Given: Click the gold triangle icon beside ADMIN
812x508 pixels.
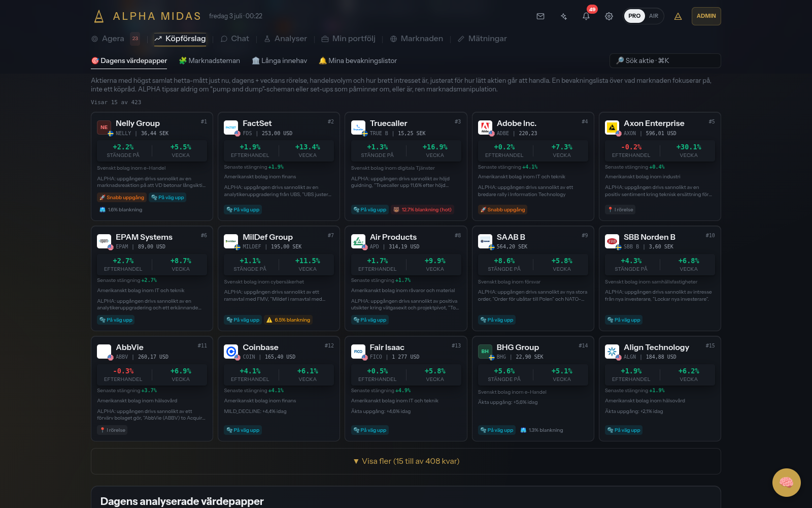Looking at the screenshot, I should [x=678, y=16].
